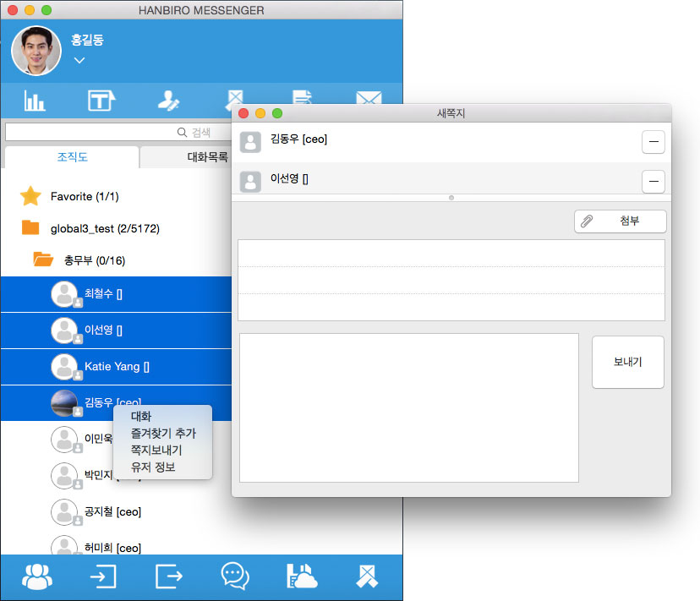This screenshot has width=700, height=601.
Task: Click the login arrow icon in bottom bar
Action: (103, 576)
